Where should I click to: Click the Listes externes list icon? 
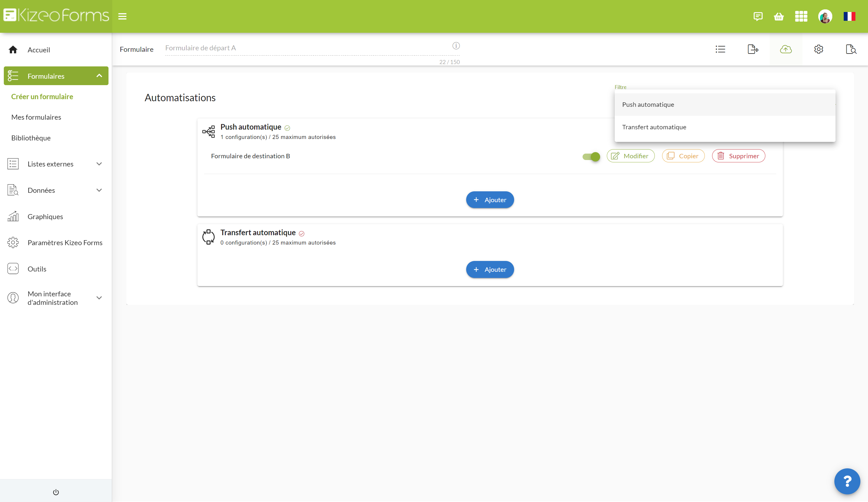13,164
